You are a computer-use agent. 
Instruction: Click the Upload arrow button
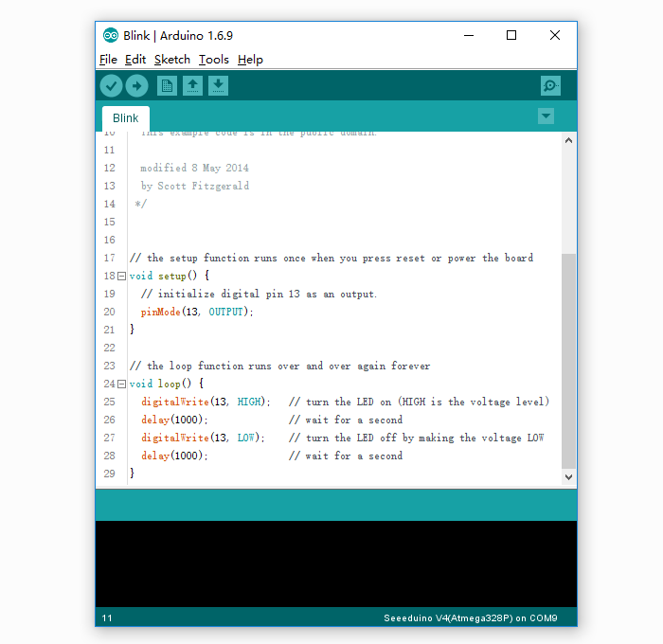pos(136,86)
